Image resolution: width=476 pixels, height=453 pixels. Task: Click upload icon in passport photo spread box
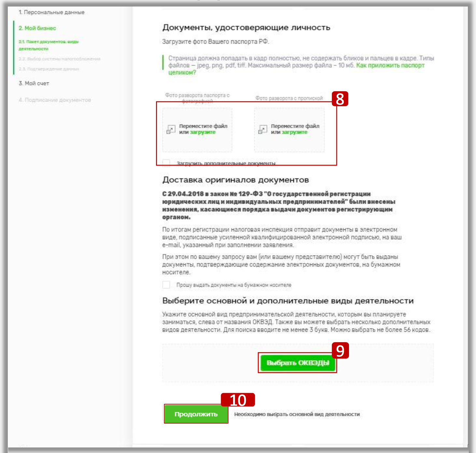point(171,129)
